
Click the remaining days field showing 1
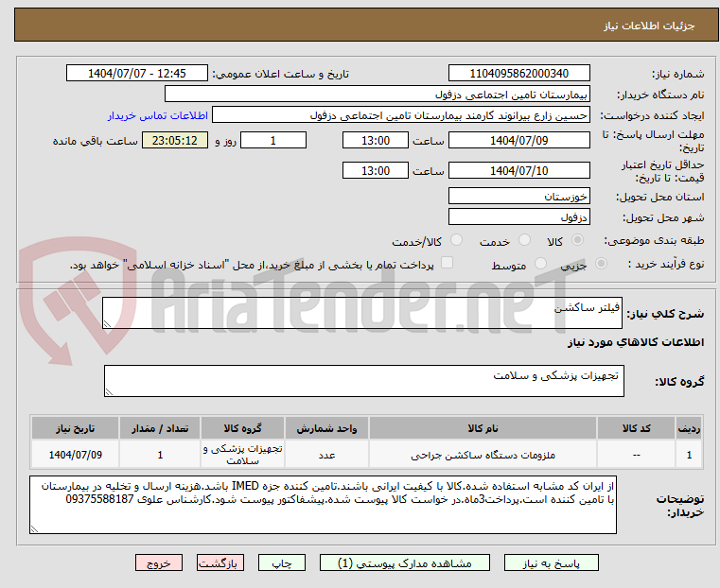point(273,140)
